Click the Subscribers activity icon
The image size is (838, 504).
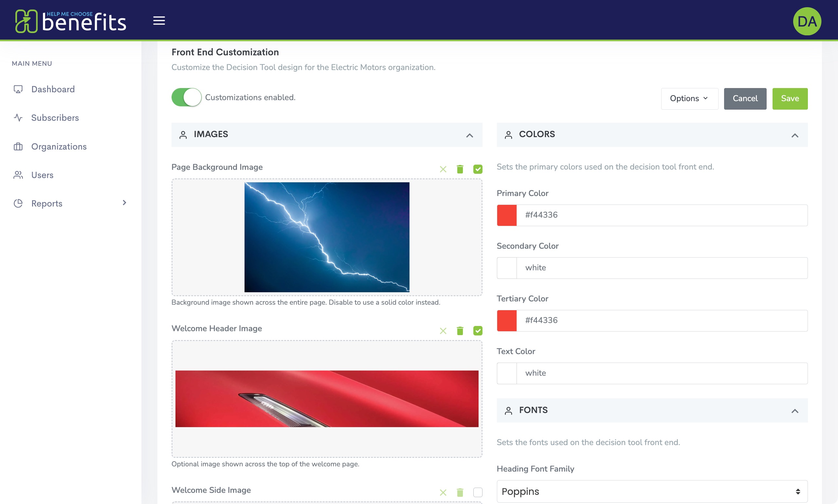tap(18, 117)
